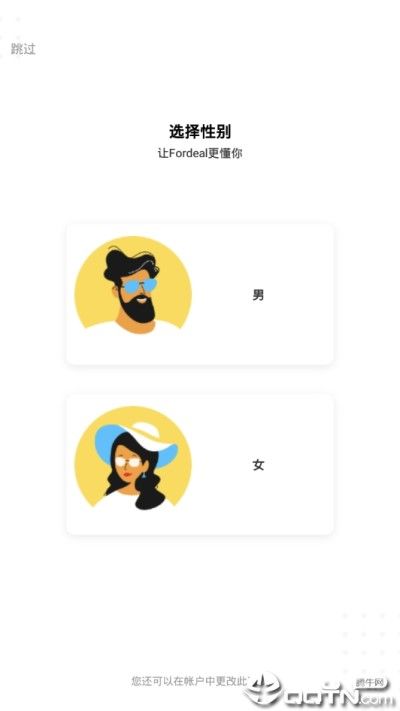This screenshot has width=400, height=711.
Task: Click the 选择性别 heading
Action: click(x=200, y=131)
